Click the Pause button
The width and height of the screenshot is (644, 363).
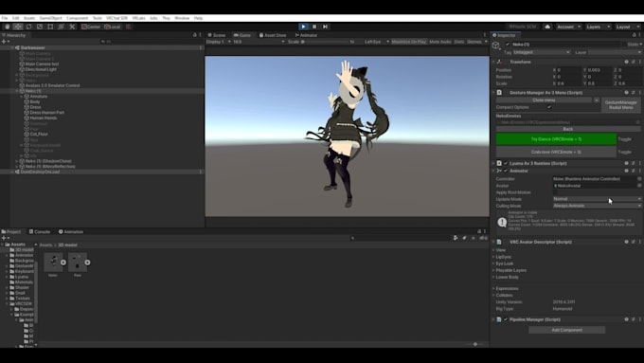point(314,27)
